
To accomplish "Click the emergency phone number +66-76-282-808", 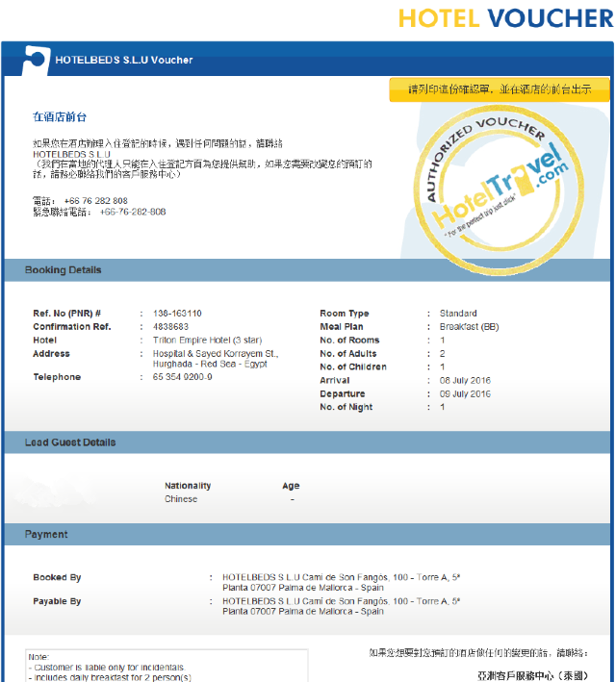I will click(133, 212).
